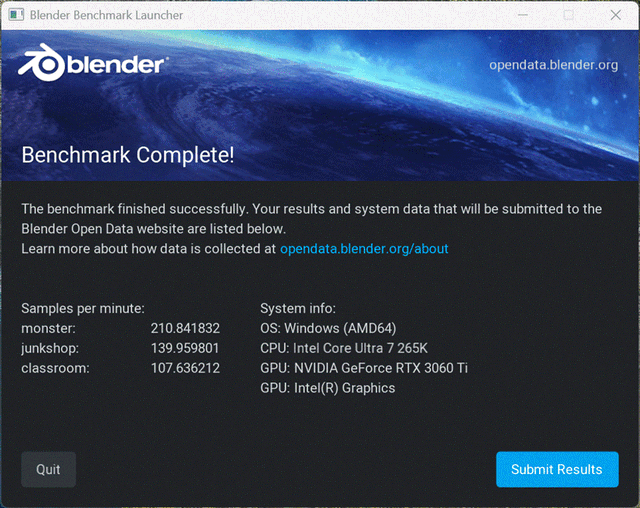Click 'GPU: Intel(R) Graphics' line

tap(328, 388)
